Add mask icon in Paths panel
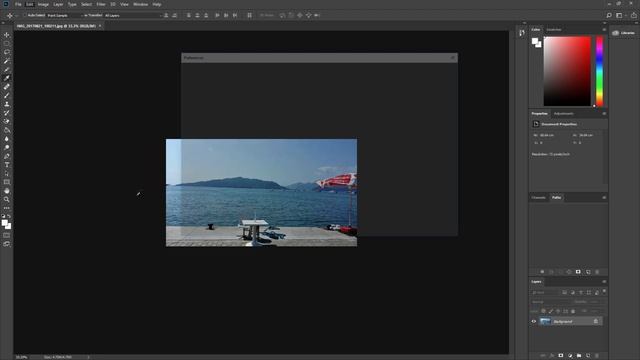This screenshot has height=360, width=640. pos(578,272)
